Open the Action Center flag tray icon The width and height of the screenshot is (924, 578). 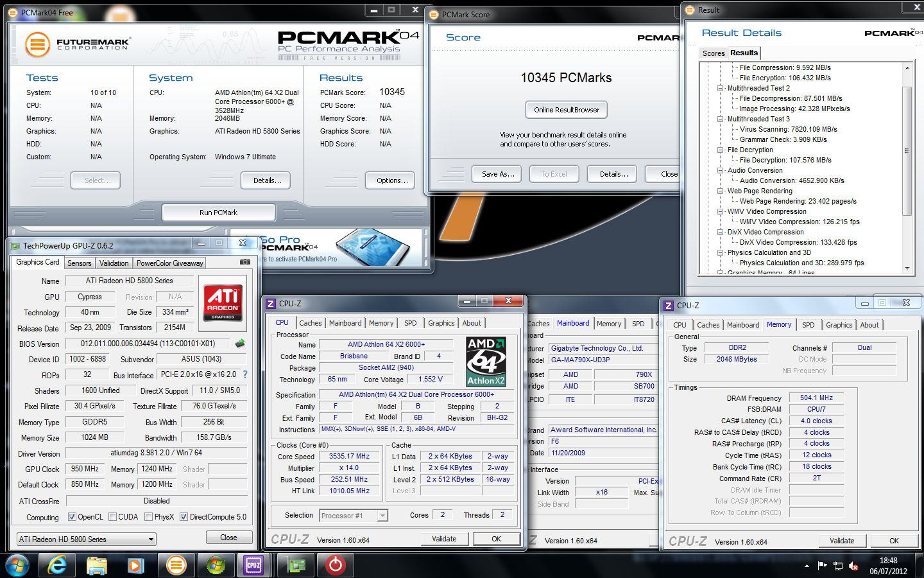tap(822, 566)
